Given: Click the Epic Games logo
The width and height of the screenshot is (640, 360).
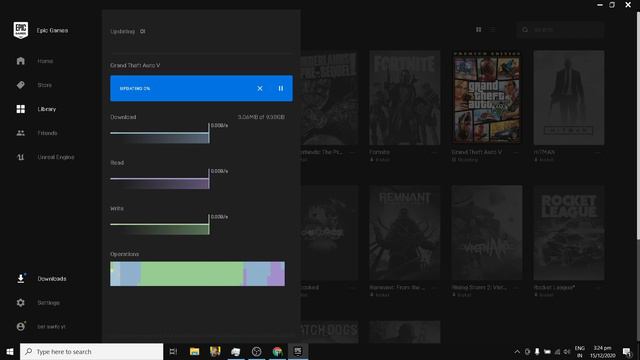Looking at the screenshot, I should click(20, 30).
